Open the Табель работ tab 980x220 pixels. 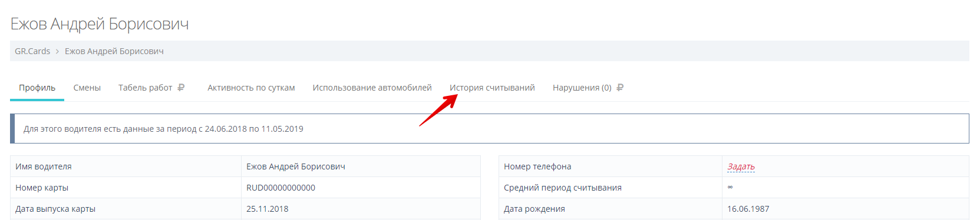click(145, 88)
